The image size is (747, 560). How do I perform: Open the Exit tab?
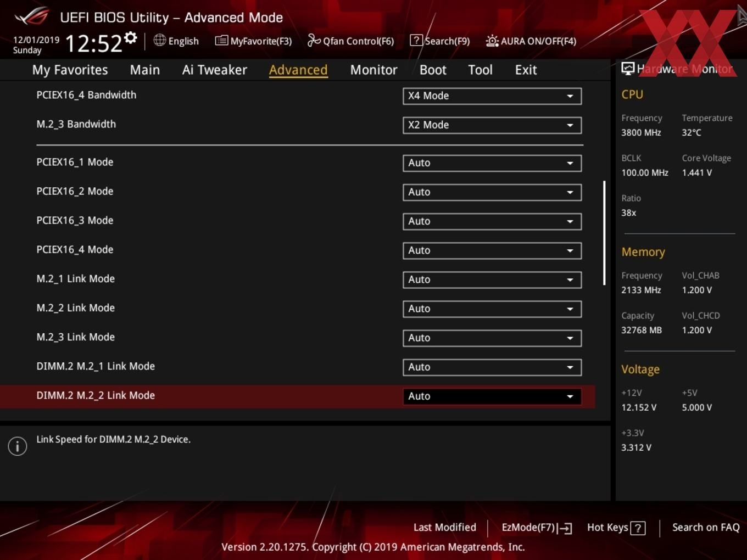coord(526,70)
